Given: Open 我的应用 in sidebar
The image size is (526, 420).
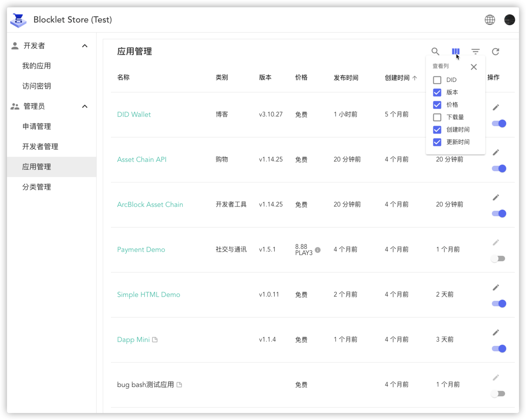Looking at the screenshot, I should (x=37, y=66).
